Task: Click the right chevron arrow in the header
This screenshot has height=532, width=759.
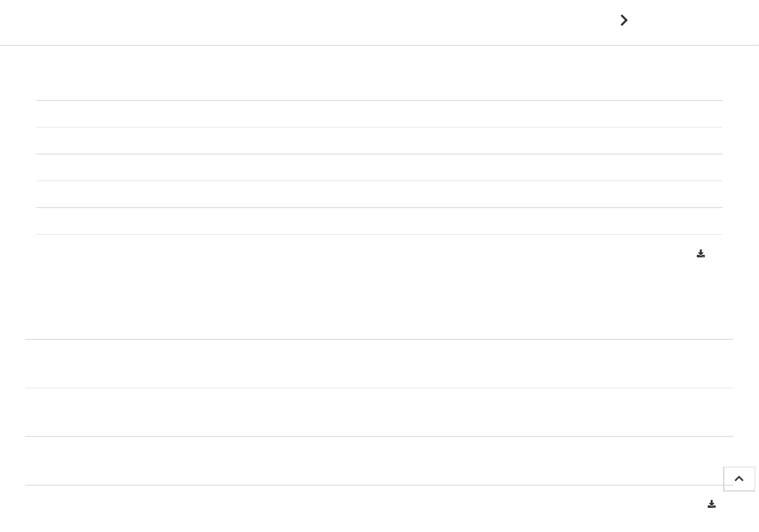Action: (624, 20)
